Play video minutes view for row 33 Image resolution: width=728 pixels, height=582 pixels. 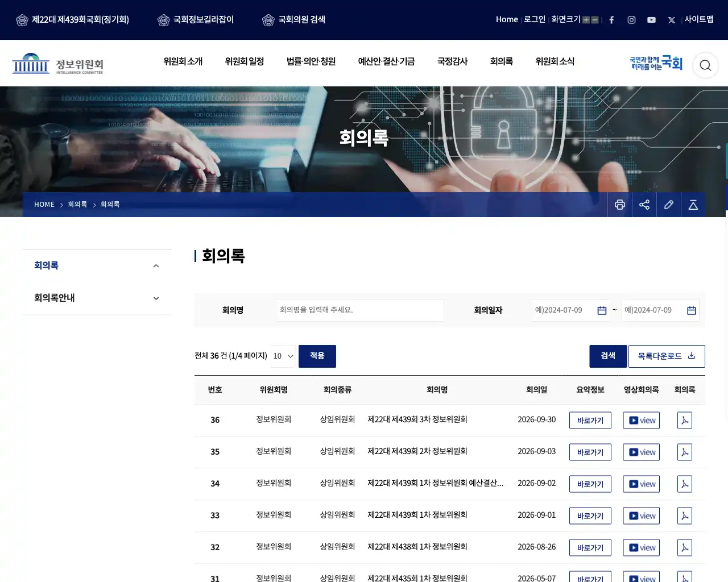pyautogui.click(x=641, y=516)
